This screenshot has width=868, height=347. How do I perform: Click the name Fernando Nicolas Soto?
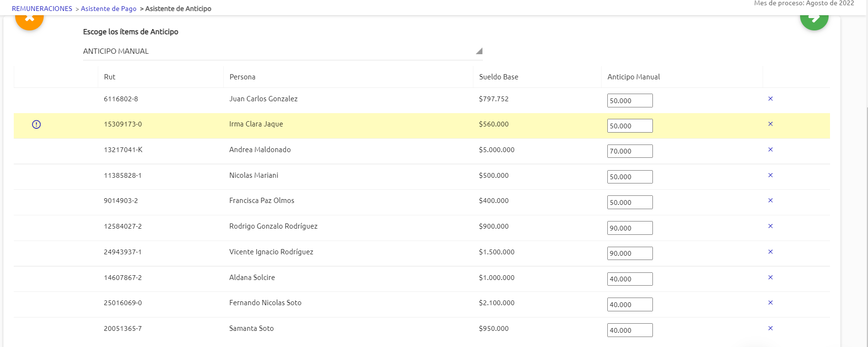pos(265,303)
